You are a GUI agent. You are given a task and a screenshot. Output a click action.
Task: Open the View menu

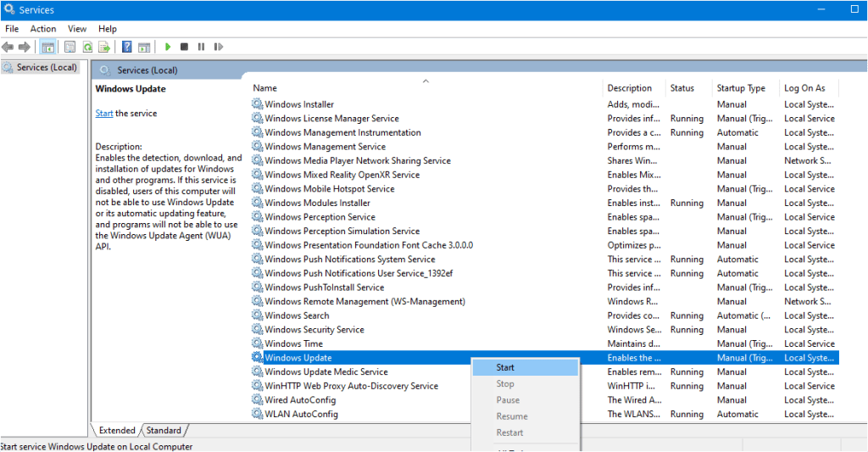77,29
